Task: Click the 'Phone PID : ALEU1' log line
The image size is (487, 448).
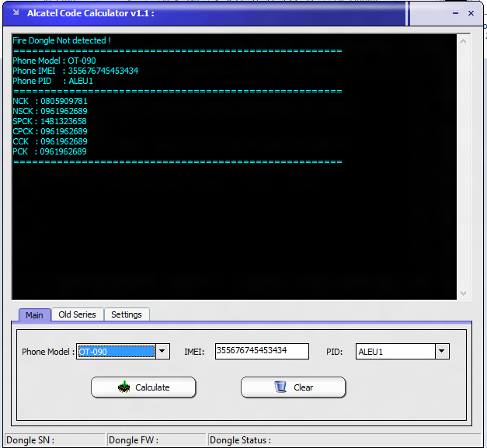Action: [53, 81]
